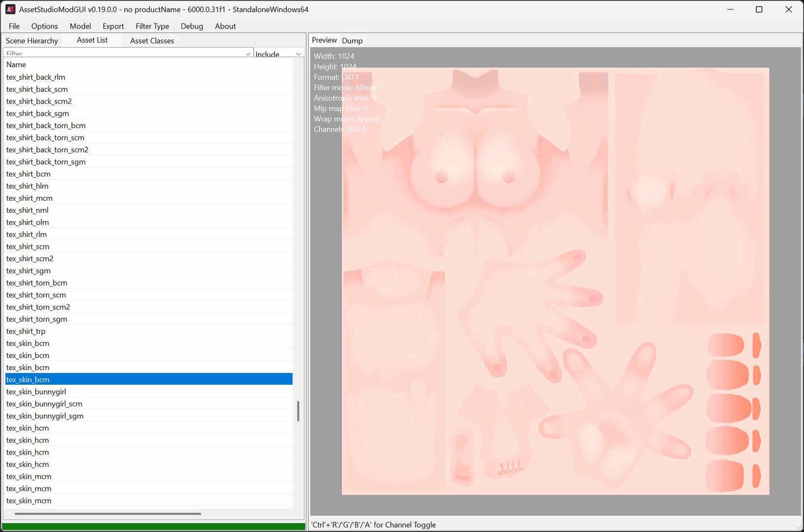The image size is (804, 532).
Task: Select the tex_shirt_torn_sgm asset
Action: (x=148, y=319)
